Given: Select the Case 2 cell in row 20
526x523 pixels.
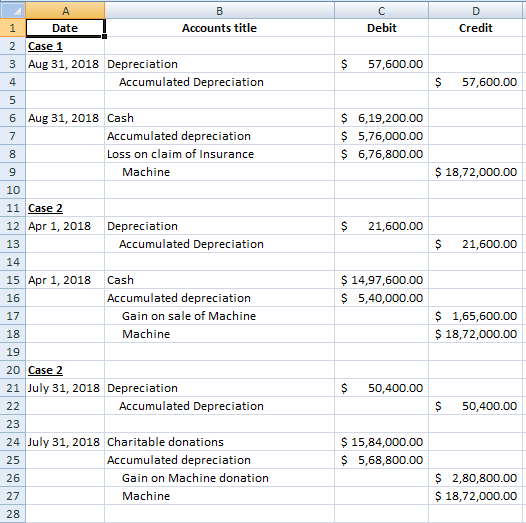Looking at the screenshot, I should click(65, 370).
